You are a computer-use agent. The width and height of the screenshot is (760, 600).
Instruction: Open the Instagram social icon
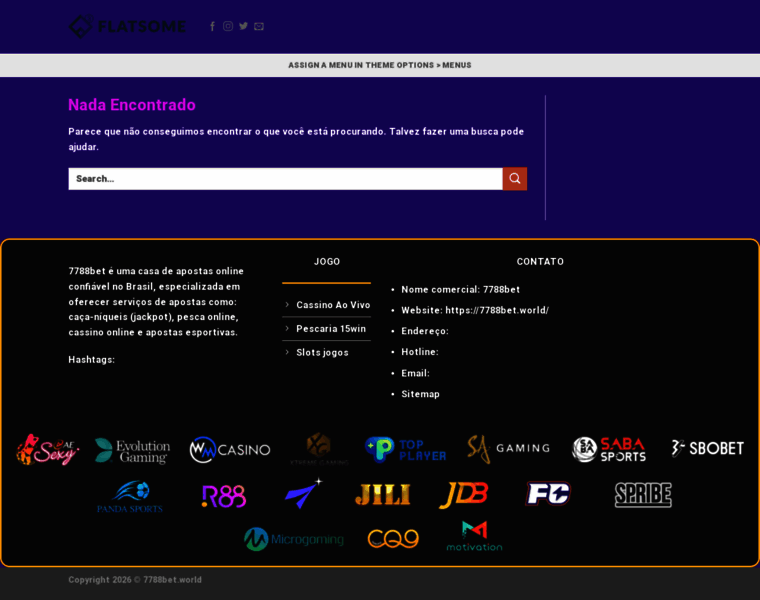pos(228,26)
